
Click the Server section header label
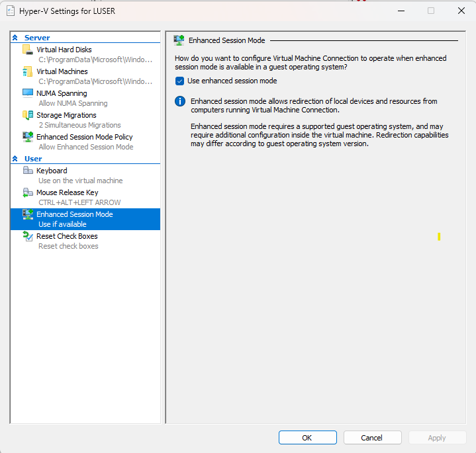point(37,38)
